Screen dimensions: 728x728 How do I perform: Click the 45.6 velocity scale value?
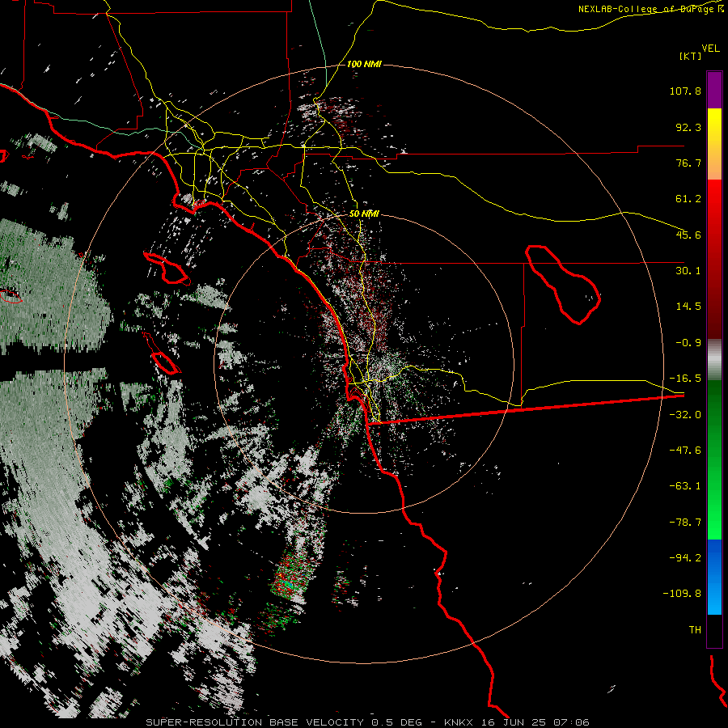coord(688,235)
